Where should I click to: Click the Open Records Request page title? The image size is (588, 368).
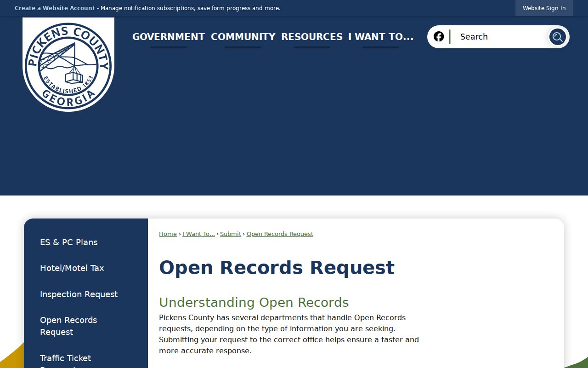coord(277,268)
